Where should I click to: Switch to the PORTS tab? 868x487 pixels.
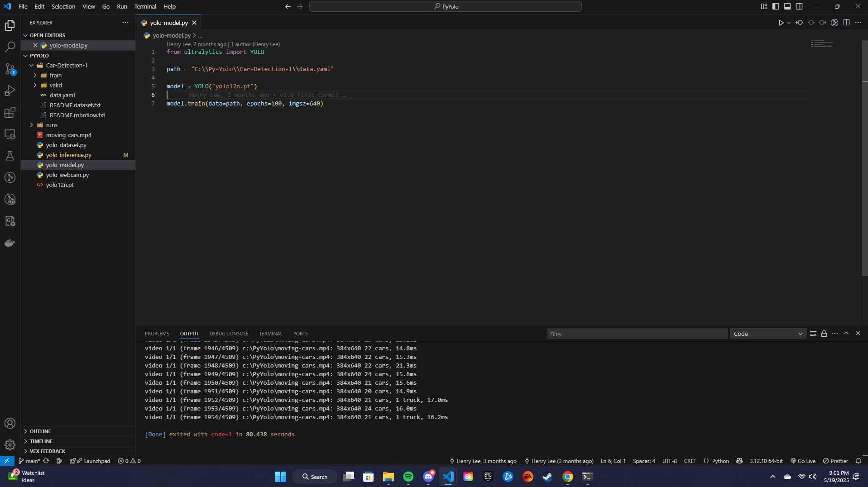coord(300,334)
